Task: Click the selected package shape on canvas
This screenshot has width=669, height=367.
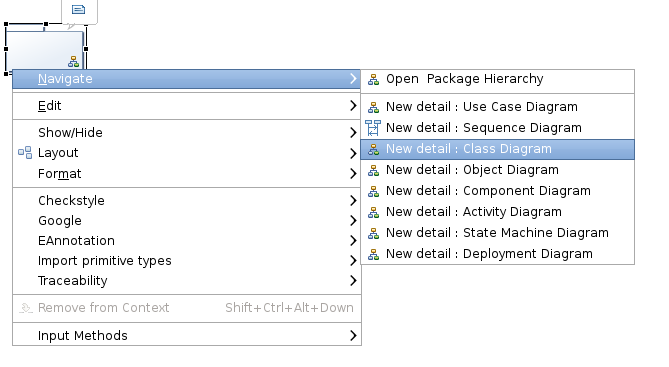Action: 44,49
